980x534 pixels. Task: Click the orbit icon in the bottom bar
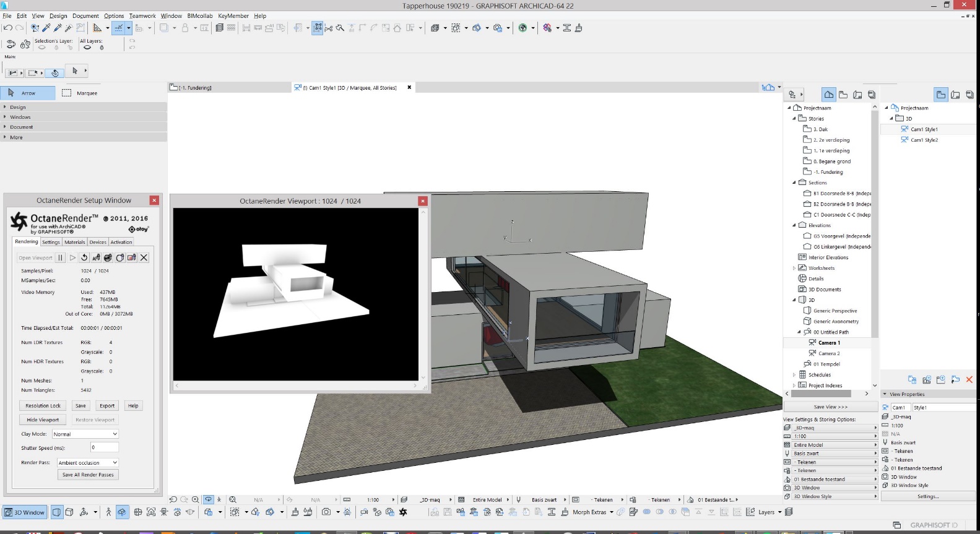(121, 512)
